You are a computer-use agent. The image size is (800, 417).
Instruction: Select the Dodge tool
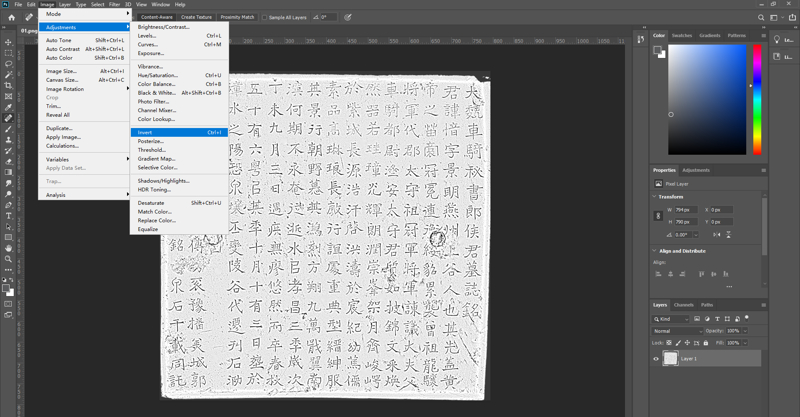pyautogui.click(x=8, y=194)
